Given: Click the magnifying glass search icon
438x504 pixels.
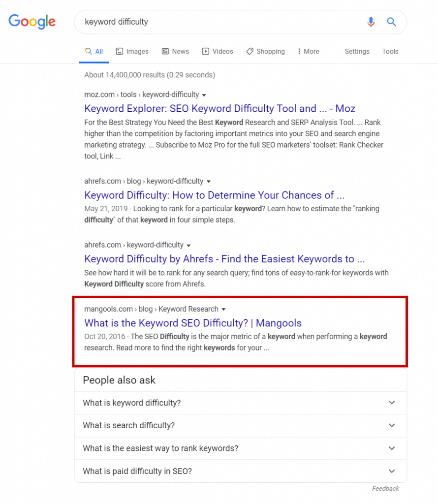Looking at the screenshot, I should point(391,22).
